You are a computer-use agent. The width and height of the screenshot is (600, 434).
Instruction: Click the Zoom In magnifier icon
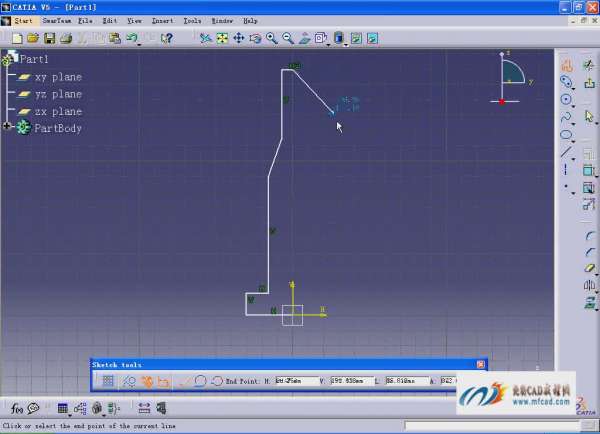[x=272, y=39]
